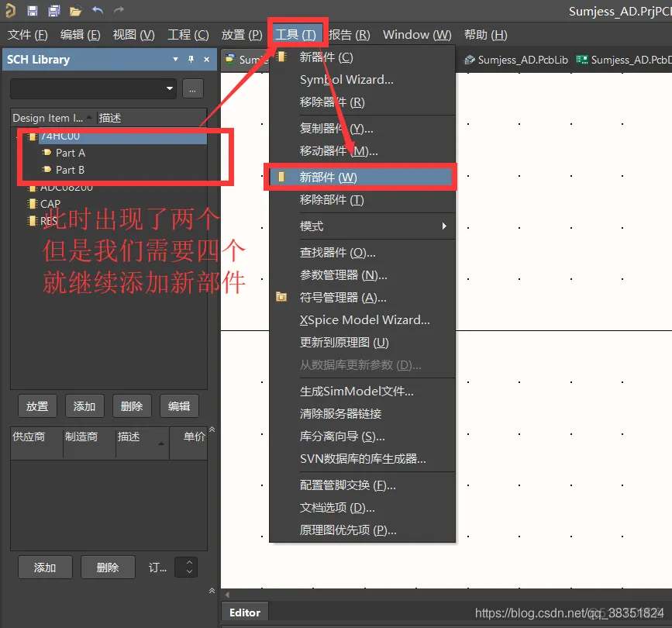
Task: Choose 新器件 (C) from the tools menu
Action: (x=362, y=57)
